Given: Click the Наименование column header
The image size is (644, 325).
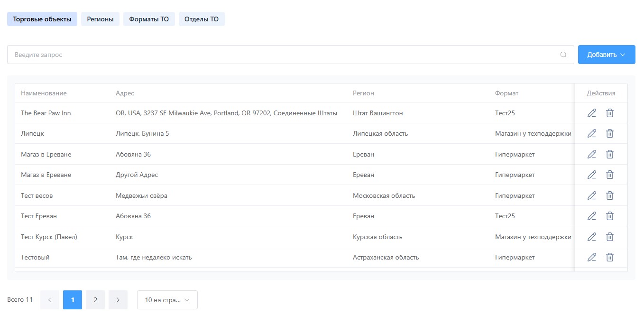Looking at the screenshot, I should pyautogui.click(x=44, y=93).
